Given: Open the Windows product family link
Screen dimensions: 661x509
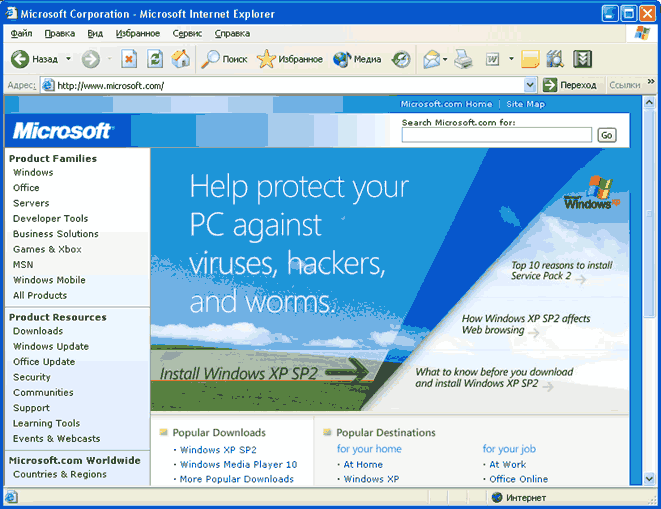Looking at the screenshot, I should pyautogui.click(x=33, y=172).
